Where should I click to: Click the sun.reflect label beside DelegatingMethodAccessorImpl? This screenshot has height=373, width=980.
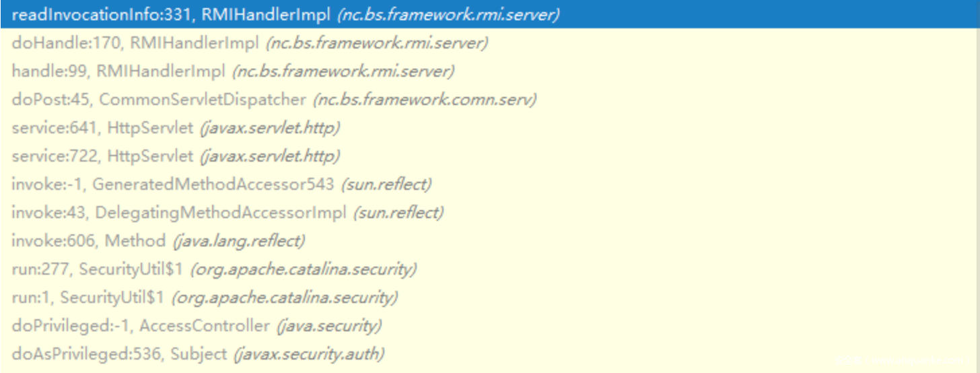[x=398, y=213]
